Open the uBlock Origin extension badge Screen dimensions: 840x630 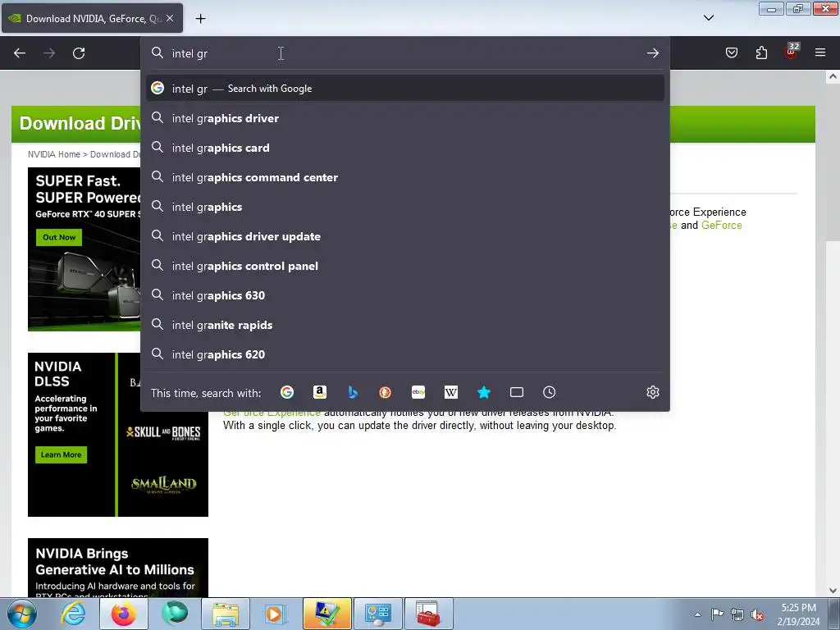point(792,52)
